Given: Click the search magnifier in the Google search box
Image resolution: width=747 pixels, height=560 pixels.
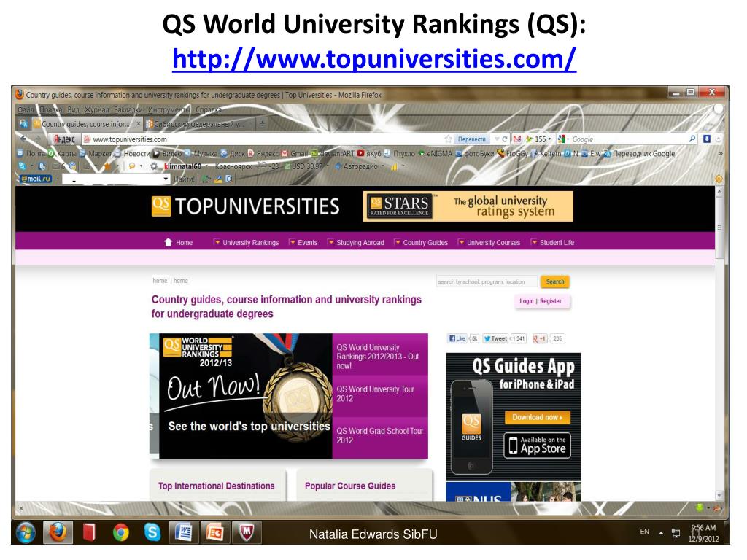Looking at the screenshot, I should [x=692, y=139].
